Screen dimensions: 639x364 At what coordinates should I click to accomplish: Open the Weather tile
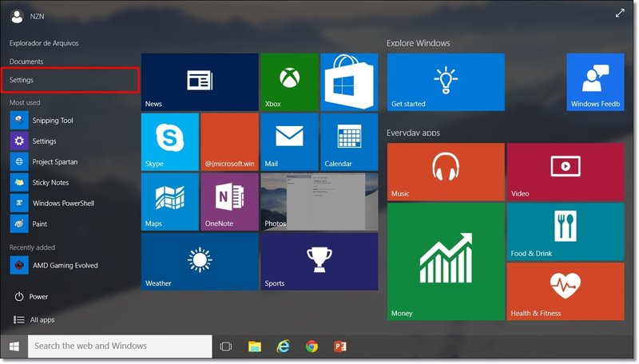click(x=200, y=261)
